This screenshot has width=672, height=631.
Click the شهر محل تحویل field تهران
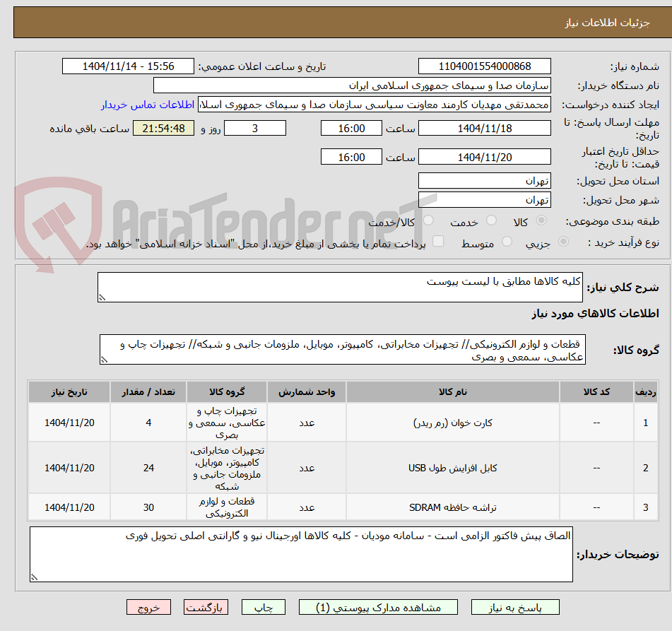click(x=484, y=200)
